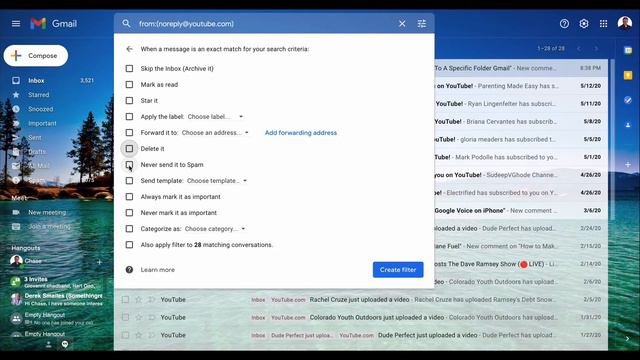Image resolution: width=640 pixels, height=360 pixels.
Task: Check Also apply filter to 28 conversations
Action: tap(129, 245)
